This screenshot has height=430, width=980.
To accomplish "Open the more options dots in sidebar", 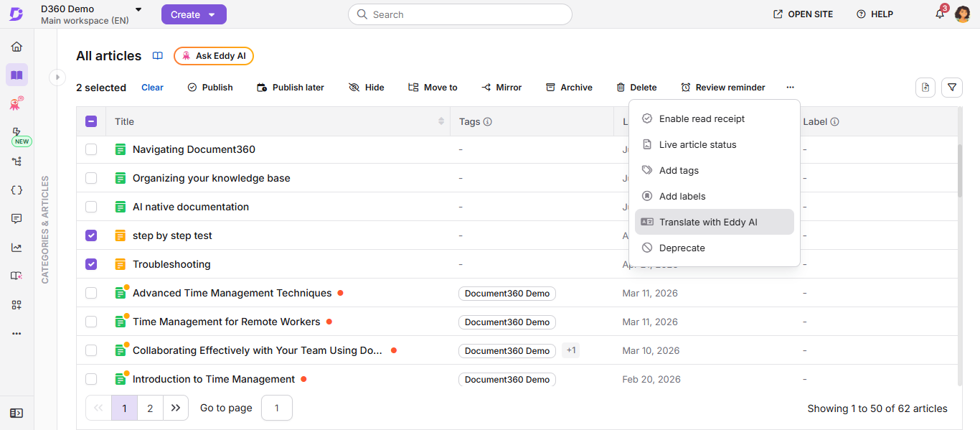I will pos(17,333).
